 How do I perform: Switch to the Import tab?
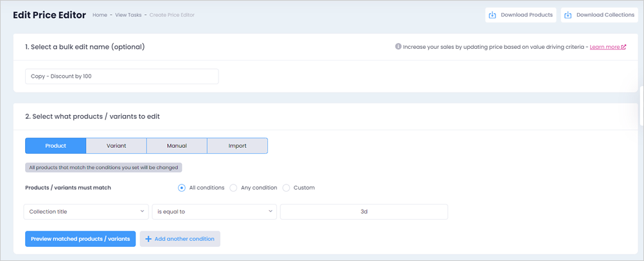coord(237,145)
